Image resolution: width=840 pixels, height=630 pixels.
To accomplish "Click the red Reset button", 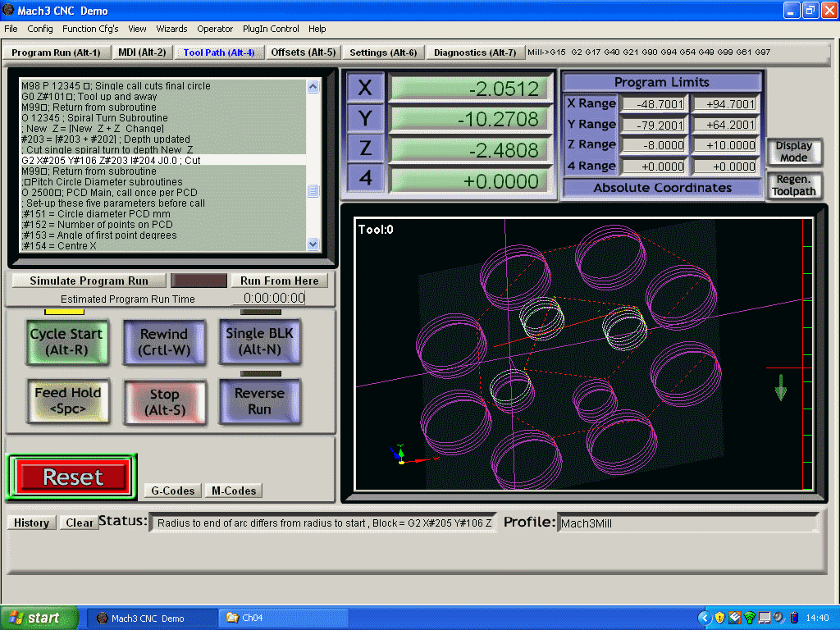I will pyautogui.click(x=72, y=477).
